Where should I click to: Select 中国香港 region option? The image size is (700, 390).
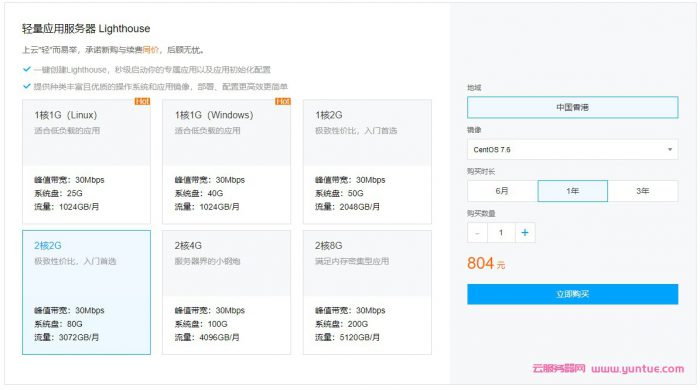coord(572,108)
